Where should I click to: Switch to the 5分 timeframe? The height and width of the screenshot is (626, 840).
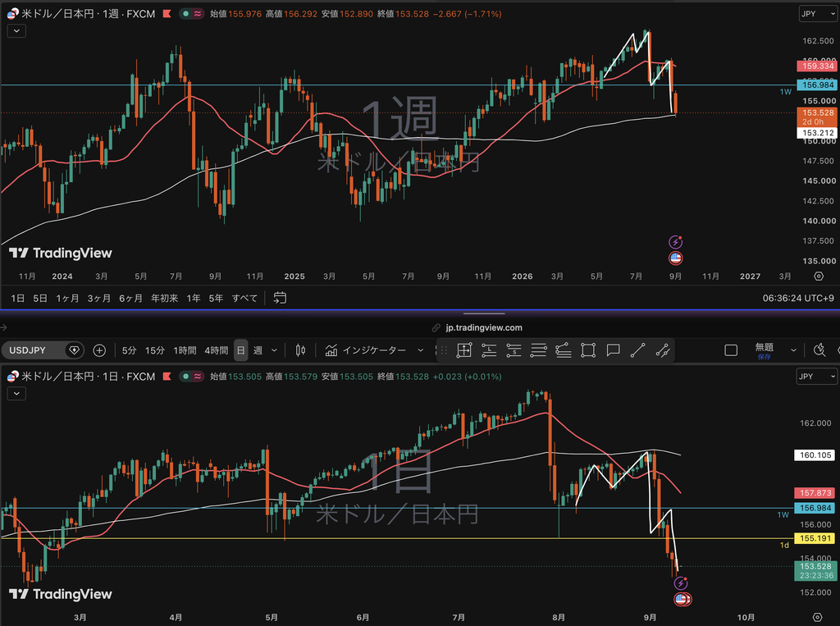pyautogui.click(x=129, y=350)
